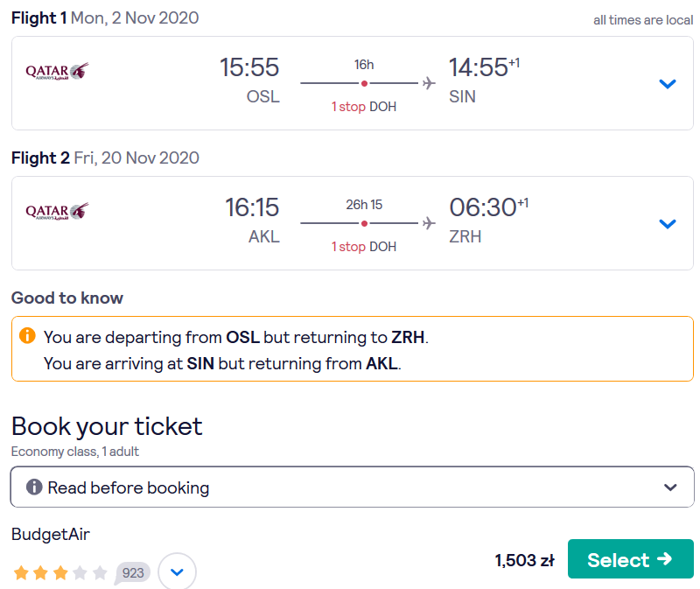Click the orange info icon in Good to know
Screen dimensions: 700x589
27,335
